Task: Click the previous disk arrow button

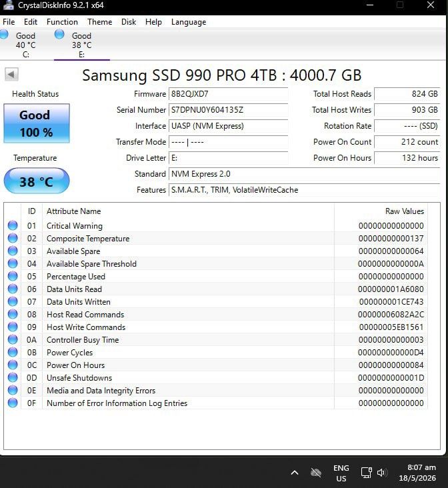Action: [x=11, y=75]
